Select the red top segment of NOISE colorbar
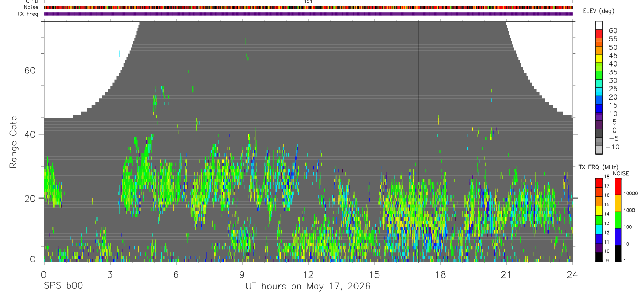This screenshot has height=297, width=644. click(618, 186)
